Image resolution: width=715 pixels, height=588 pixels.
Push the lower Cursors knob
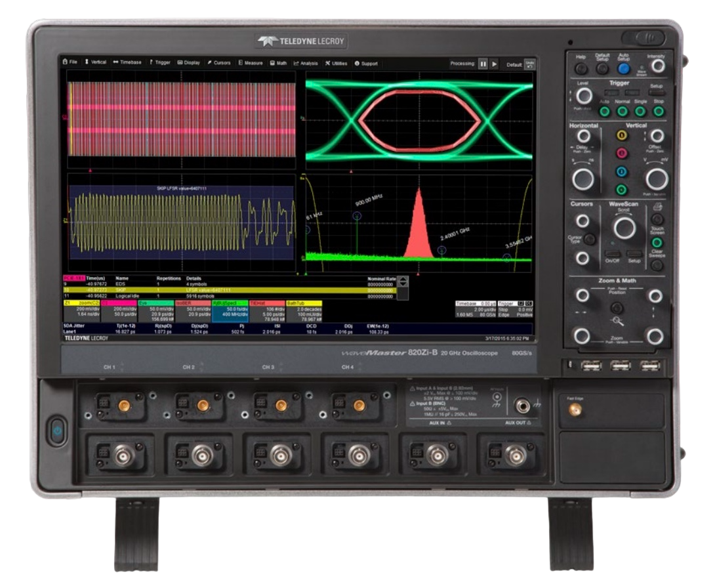coord(582,258)
